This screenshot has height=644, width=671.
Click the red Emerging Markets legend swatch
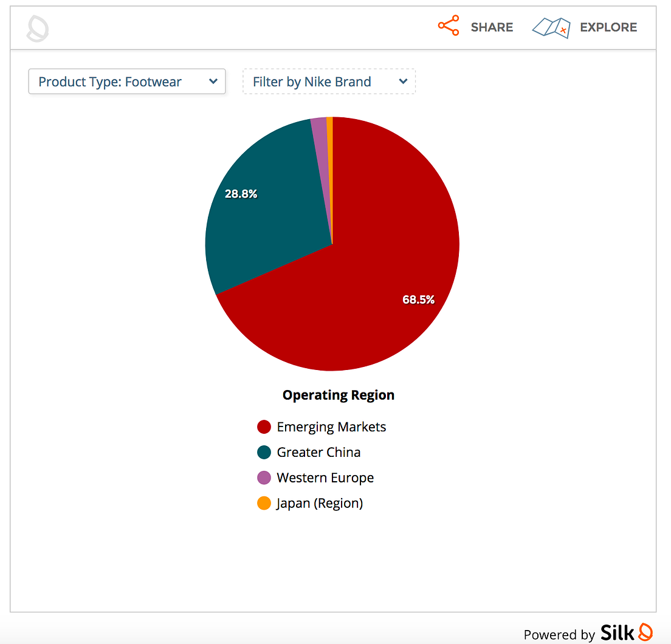coord(264,426)
